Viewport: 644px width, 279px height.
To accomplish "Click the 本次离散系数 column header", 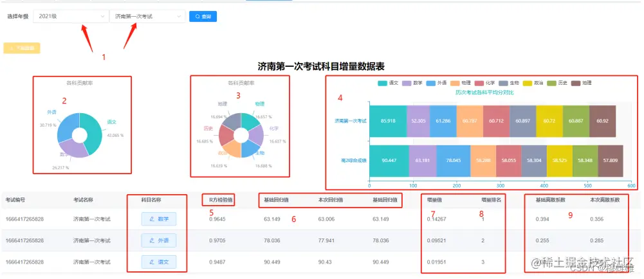I will 605,200.
